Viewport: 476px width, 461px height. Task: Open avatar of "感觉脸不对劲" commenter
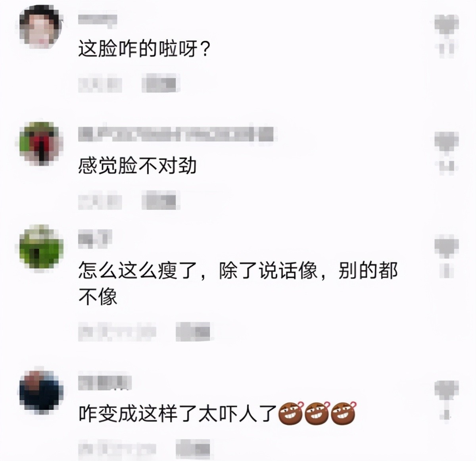tap(41, 144)
